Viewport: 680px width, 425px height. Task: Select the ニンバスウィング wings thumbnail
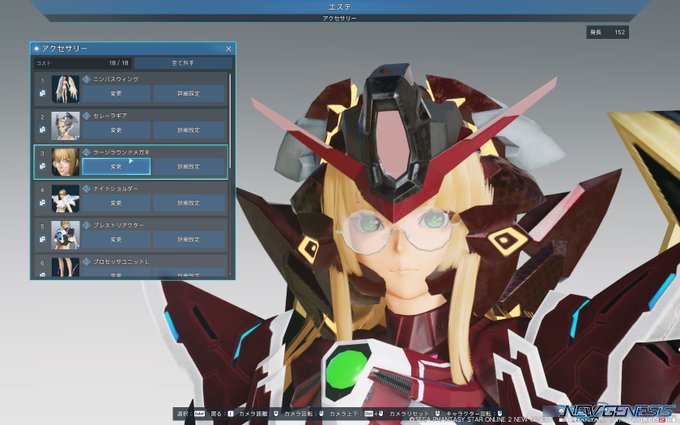[65, 89]
